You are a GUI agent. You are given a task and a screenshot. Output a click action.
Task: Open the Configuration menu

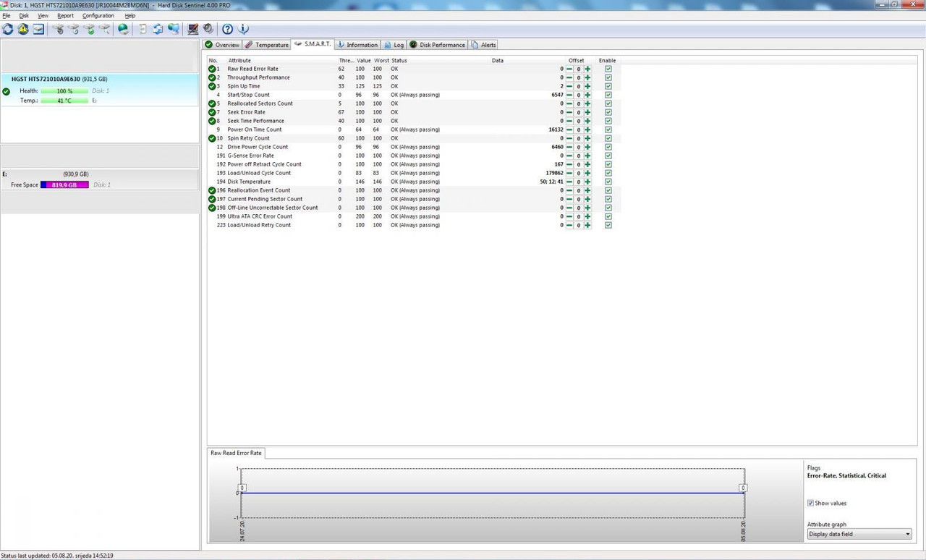[x=98, y=15]
